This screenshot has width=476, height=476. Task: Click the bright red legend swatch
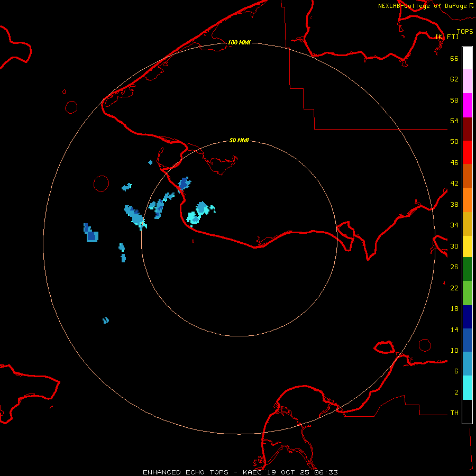pos(467,152)
